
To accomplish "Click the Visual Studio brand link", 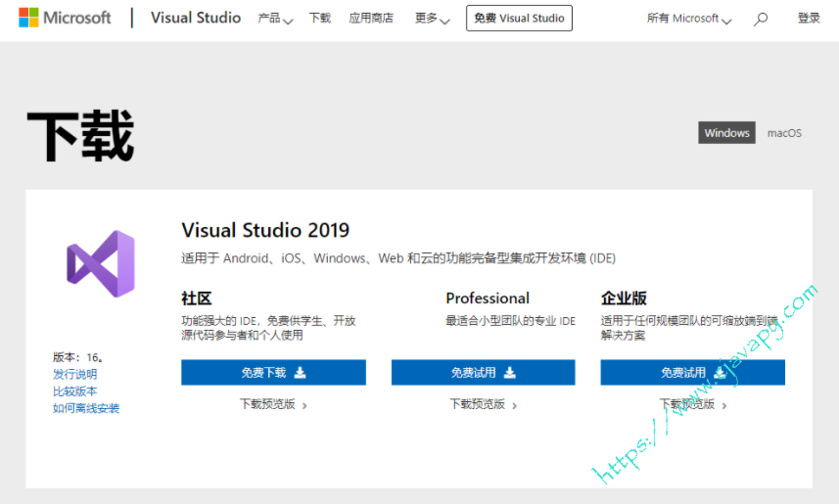I will [x=196, y=18].
